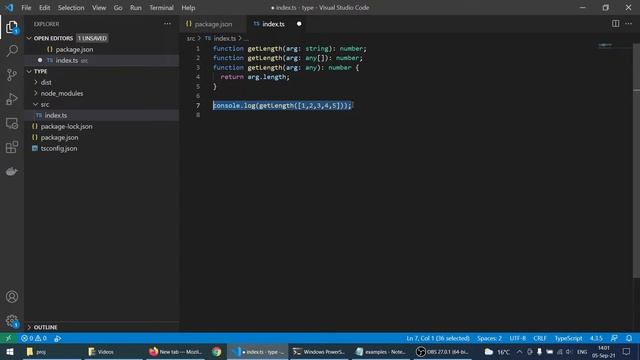Open the Selection menu
The image size is (640, 360).
click(71, 7)
